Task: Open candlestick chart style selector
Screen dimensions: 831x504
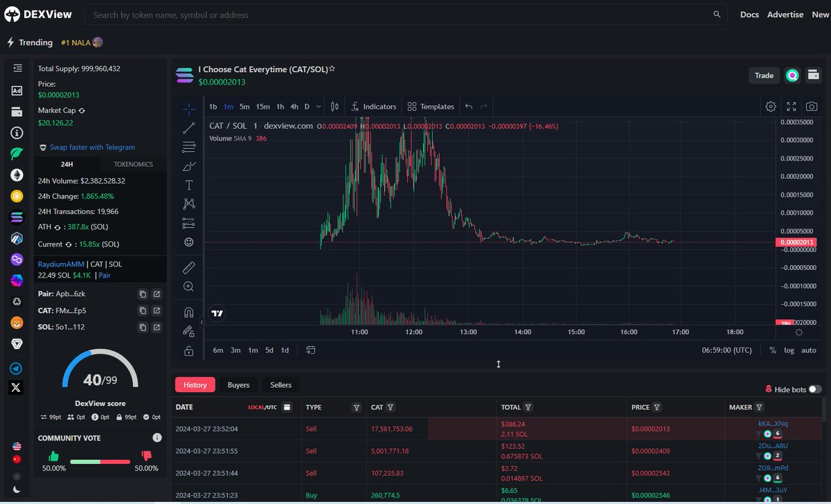Action: tap(334, 107)
